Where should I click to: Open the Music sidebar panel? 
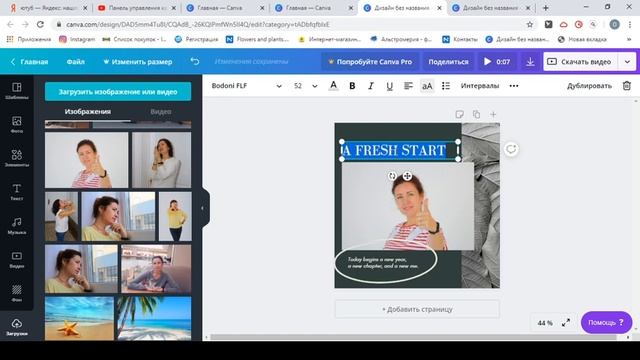(x=17, y=226)
